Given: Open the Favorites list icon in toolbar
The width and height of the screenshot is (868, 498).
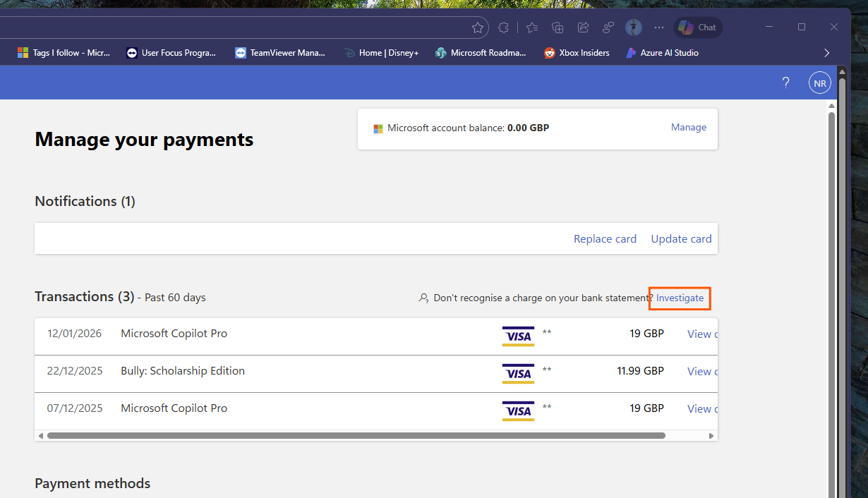Looking at the screenshot, I should pos(532,28).
